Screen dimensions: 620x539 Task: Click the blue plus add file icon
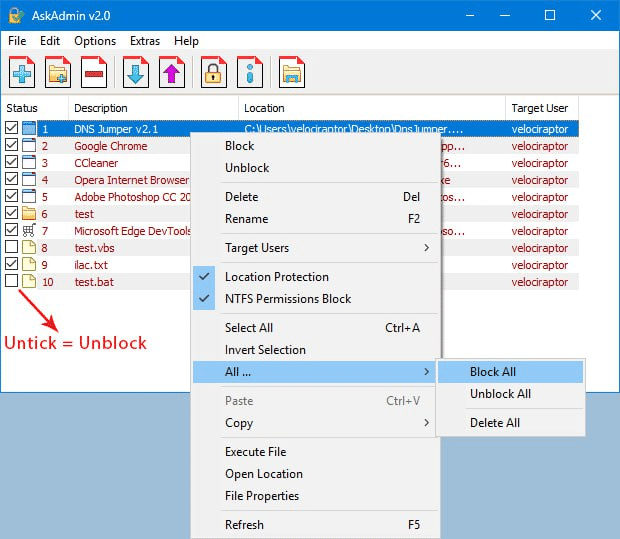click(23, 72)
